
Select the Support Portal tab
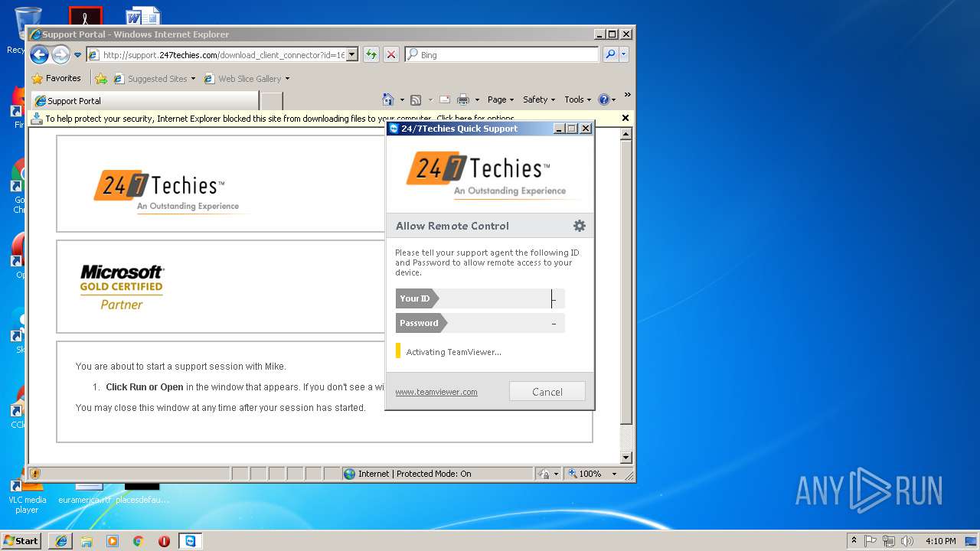pos(144,101)
